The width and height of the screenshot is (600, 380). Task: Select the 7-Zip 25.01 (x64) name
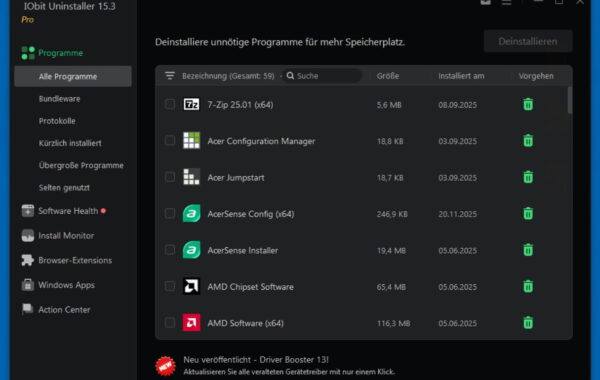tap(240, 104)
